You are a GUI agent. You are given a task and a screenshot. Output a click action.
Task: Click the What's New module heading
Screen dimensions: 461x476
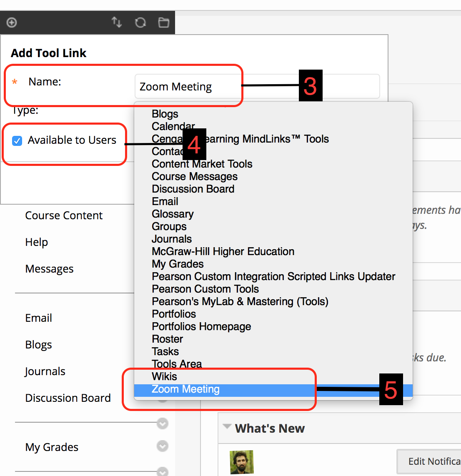(x=270, y=428)
